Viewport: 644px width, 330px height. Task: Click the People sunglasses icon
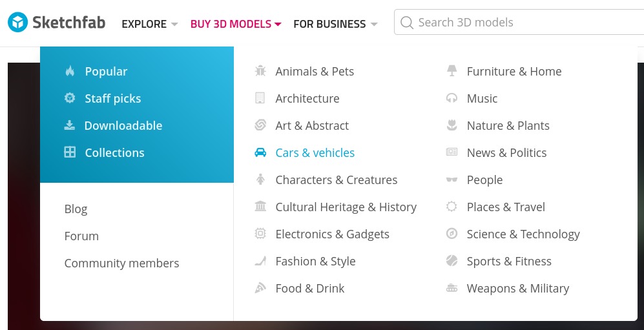452,180
